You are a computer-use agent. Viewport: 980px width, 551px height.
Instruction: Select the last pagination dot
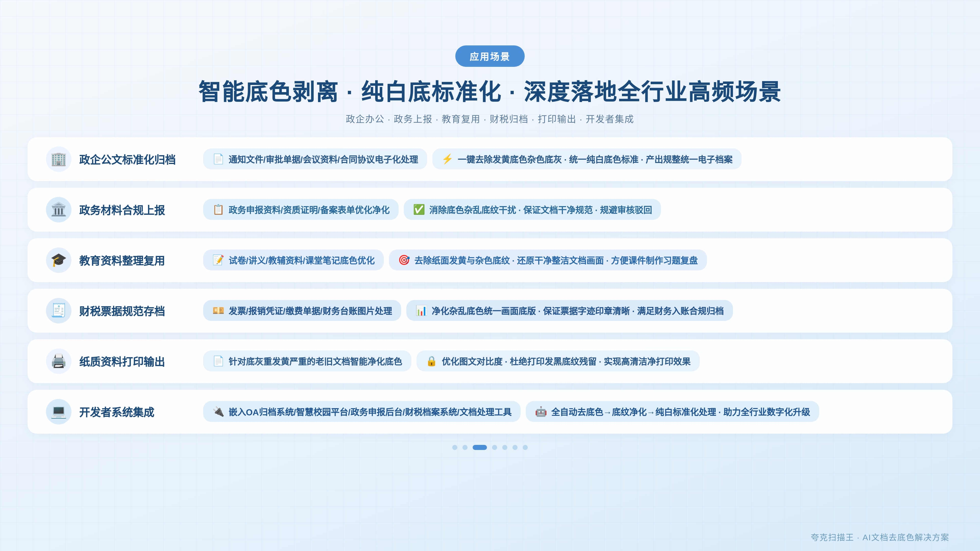tap(525, 447)
